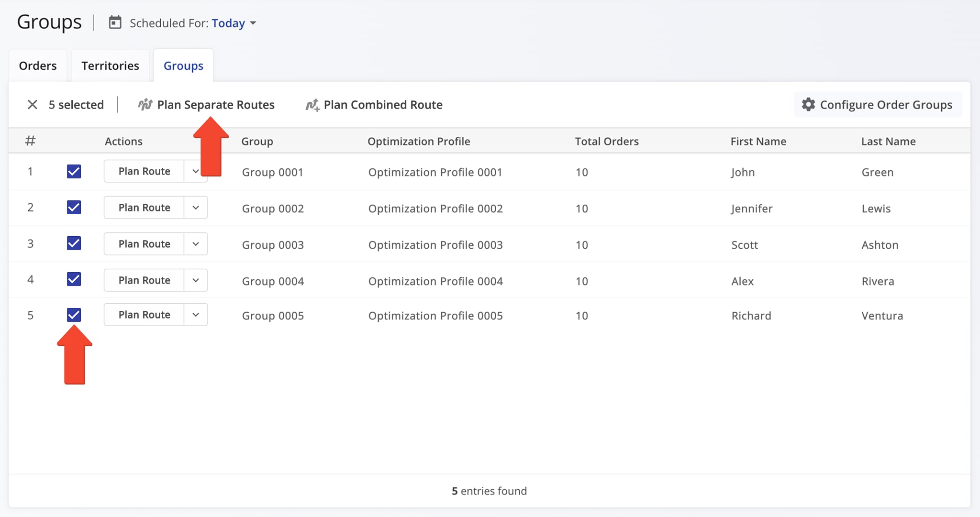Click Optimization Profile 0003 cell
The width and height of the screenshot is (980, 517).
point(435,245)
